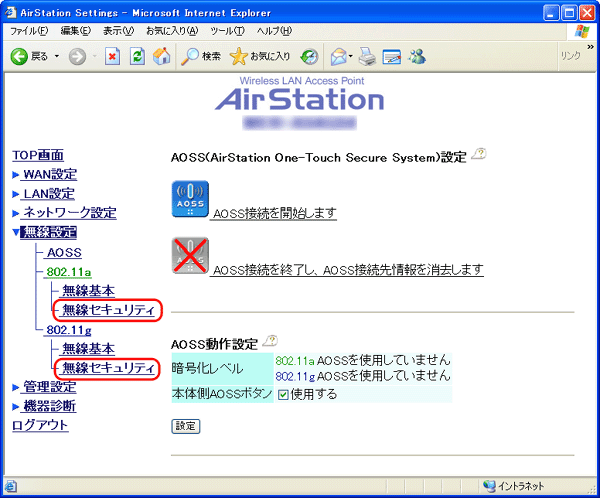Click the Stop loading icon
Viewport: 600px width, 498px height.
112,57
